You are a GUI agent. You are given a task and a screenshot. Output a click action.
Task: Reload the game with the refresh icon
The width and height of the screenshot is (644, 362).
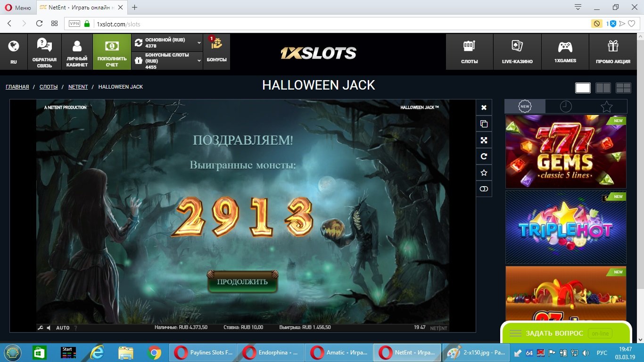[x=484, y=156]
